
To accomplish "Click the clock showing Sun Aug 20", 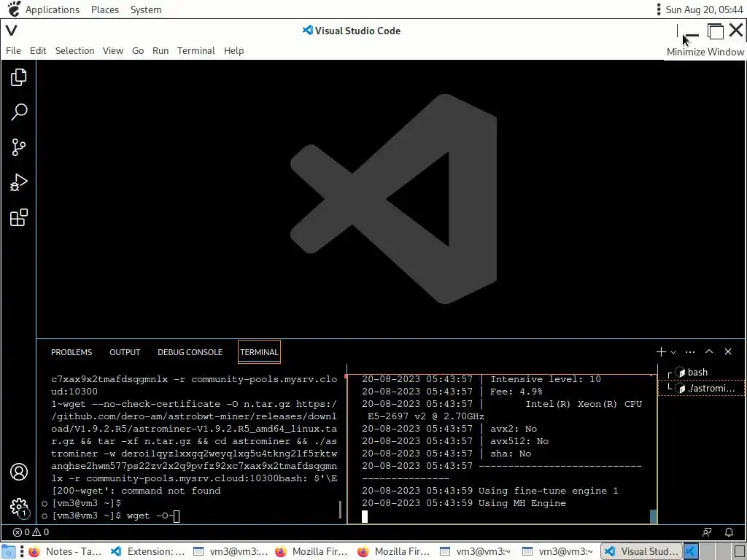I will click(x=704, y=9).
